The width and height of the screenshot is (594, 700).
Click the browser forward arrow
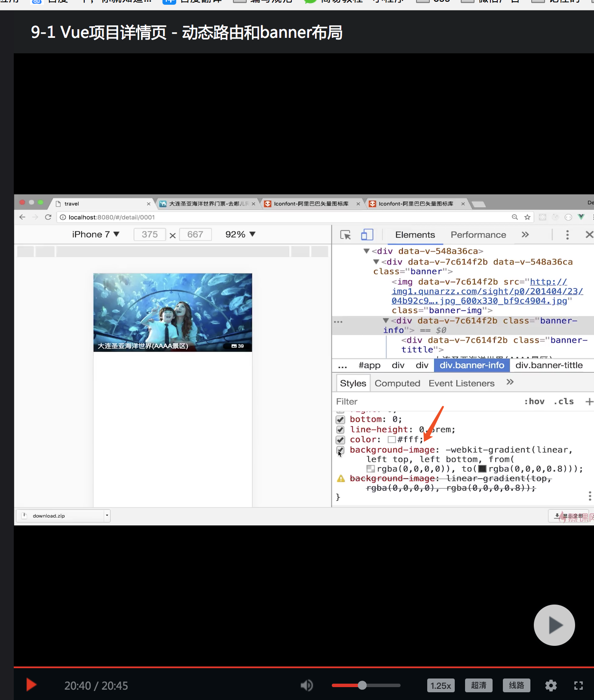point(35,217)
